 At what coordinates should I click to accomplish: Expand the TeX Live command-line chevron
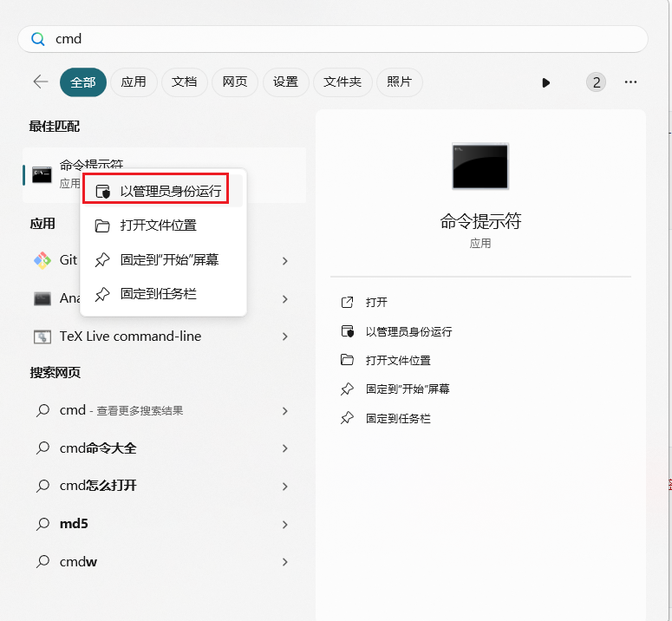tap(284, 337)
